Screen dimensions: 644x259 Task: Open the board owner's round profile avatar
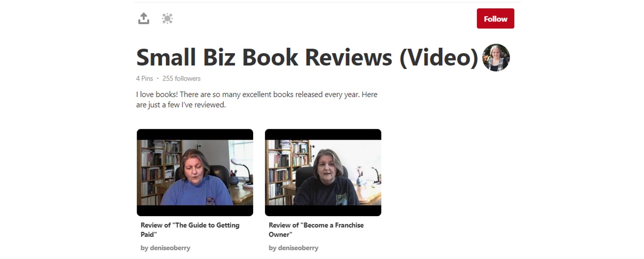click(496, 58)
